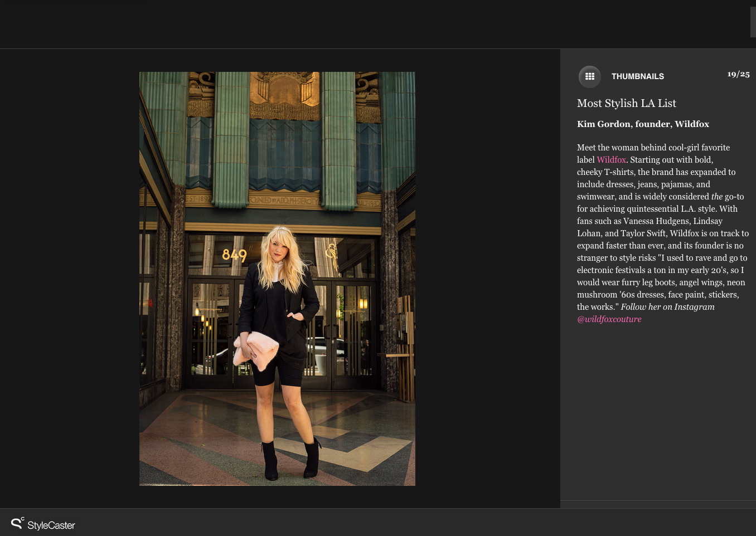
Task: Click the 19/25 slide counter
Action: (x=738, y=74)
